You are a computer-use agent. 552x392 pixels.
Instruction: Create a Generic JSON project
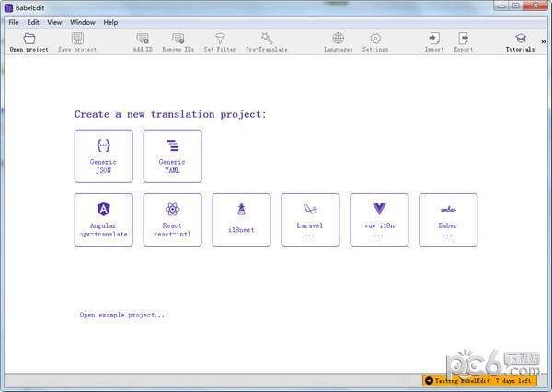(103, 156)
